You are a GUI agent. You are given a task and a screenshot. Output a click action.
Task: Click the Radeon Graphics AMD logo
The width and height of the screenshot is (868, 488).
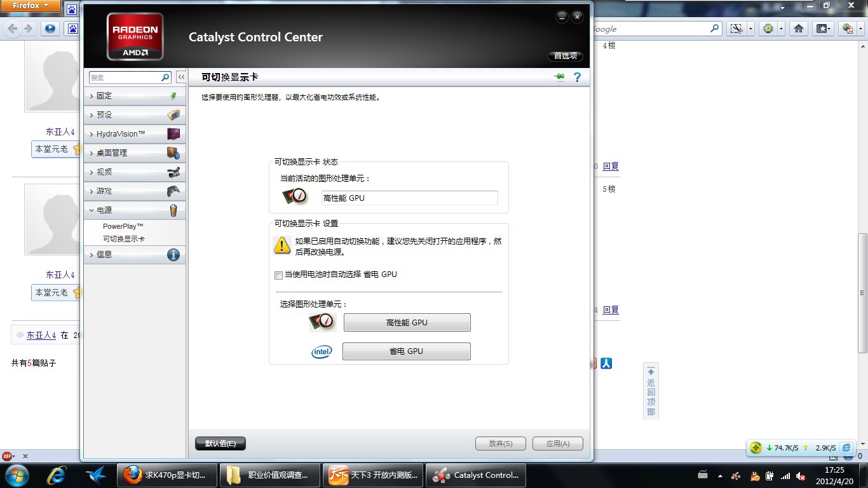click(x=135, y=37)
